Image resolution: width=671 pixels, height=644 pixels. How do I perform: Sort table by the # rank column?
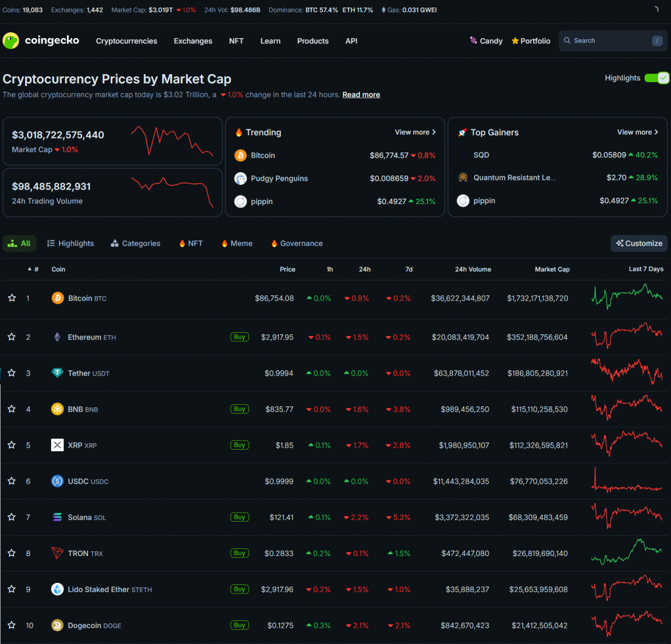pyautogui.click(x=34, y=269)
